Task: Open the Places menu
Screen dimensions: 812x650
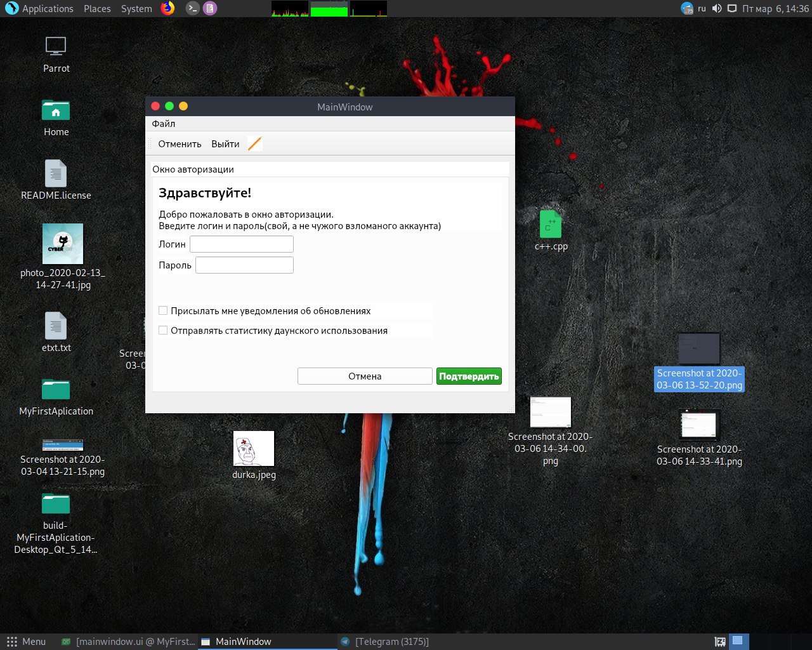Action: click(97, 9)
